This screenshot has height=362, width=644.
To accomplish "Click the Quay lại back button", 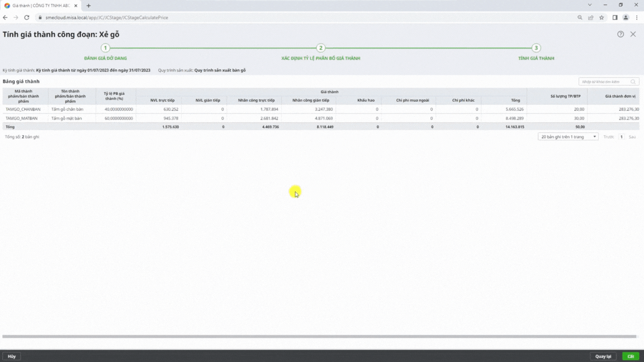I will 603,356.
